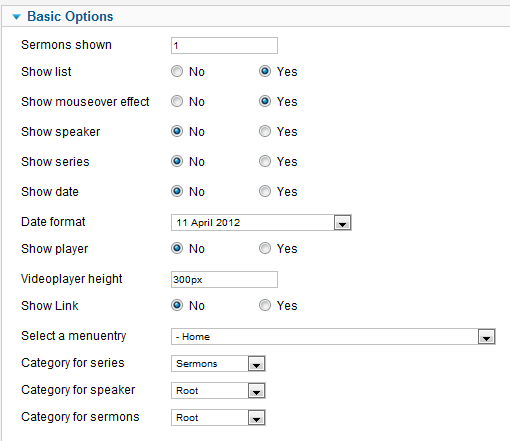Screen dimensions: 510x441
Task: Select Yes for Show date
Action: (x=265, y=191)
